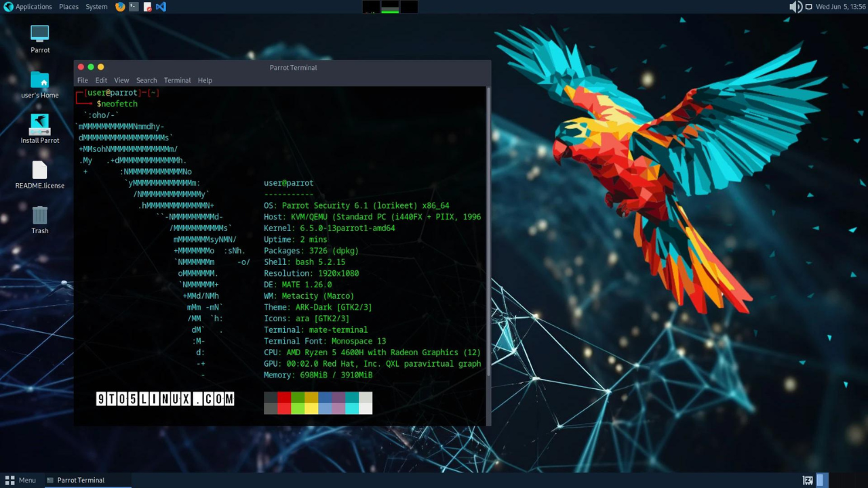Open the System menu in the top panel
868x488 pixels.
(96, 7)
